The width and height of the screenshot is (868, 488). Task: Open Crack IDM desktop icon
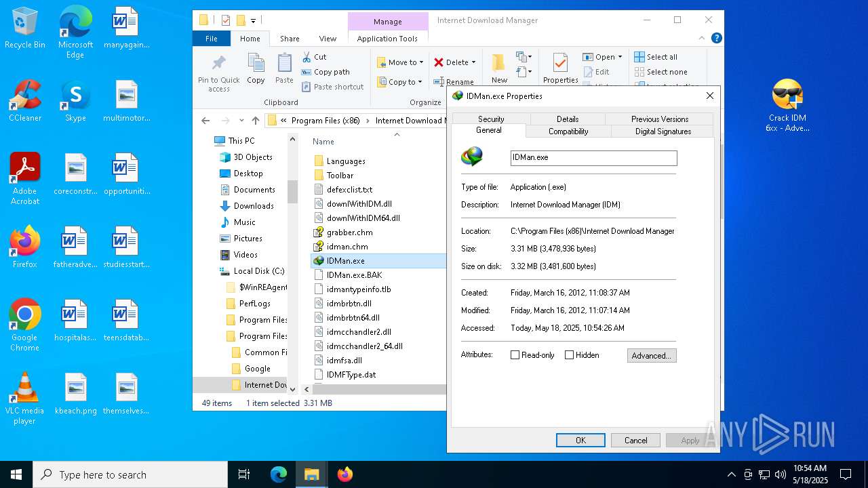coord(787,106)
